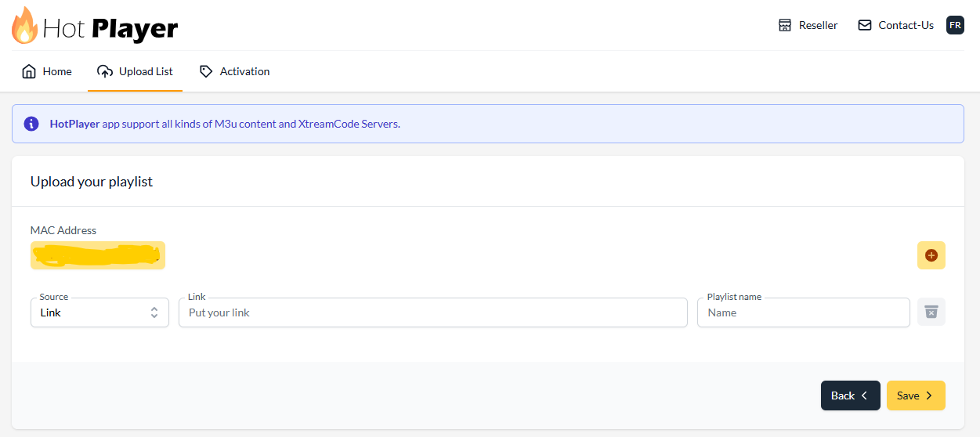Expand the Source dropdown
Image resolution: width=980 pixels, height=437 pixels.
[99, 312]
